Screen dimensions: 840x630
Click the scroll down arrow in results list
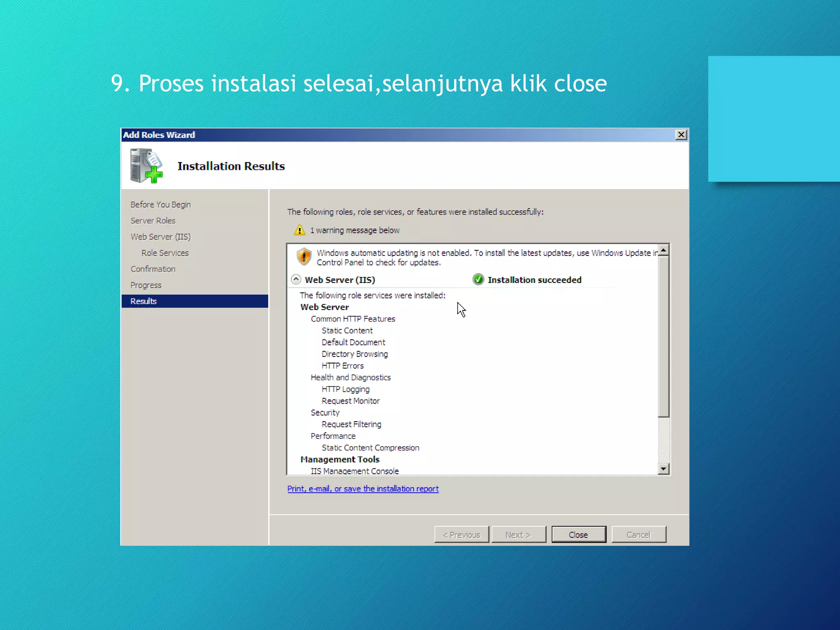(663, 468)
